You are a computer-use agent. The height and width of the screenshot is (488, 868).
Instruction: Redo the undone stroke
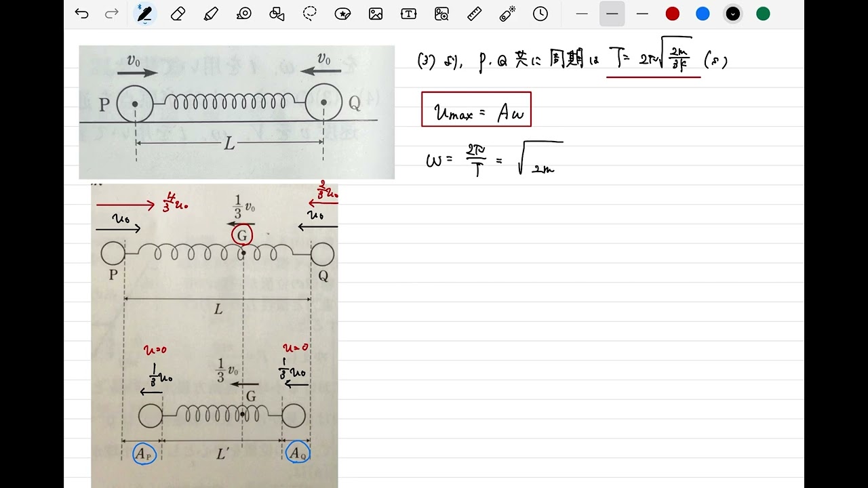pos(111,14)
